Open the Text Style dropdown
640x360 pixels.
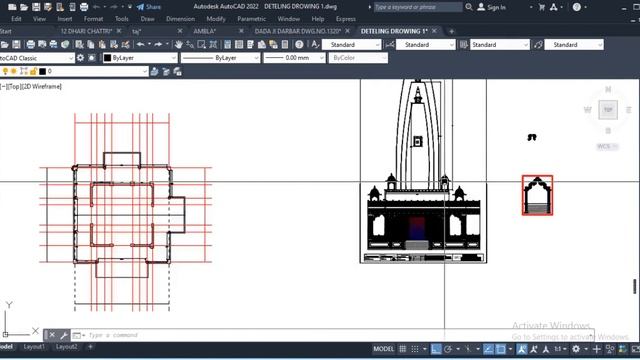(351, 44)
